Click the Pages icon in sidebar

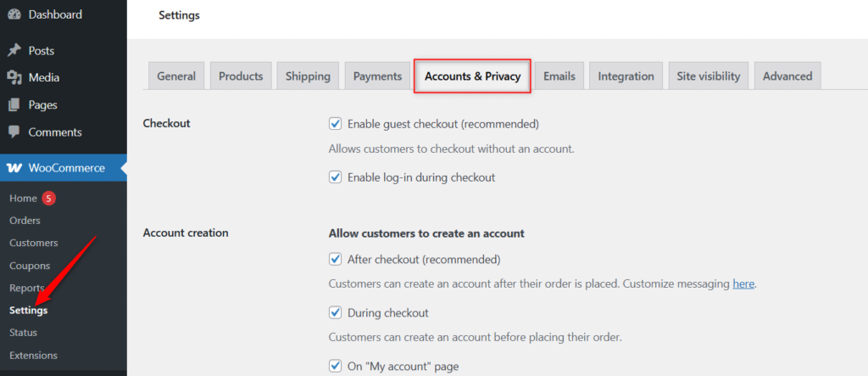14,105
